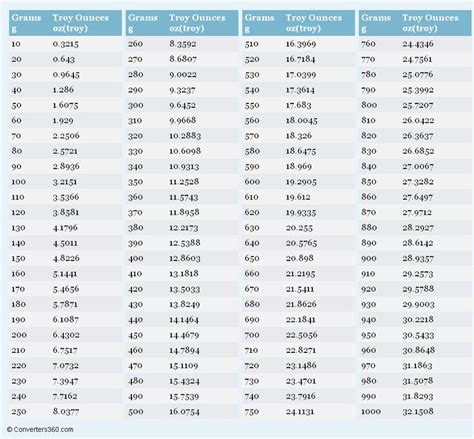Select the 250 grams cell
Viewport: 474px width, 439px height.
19,412
